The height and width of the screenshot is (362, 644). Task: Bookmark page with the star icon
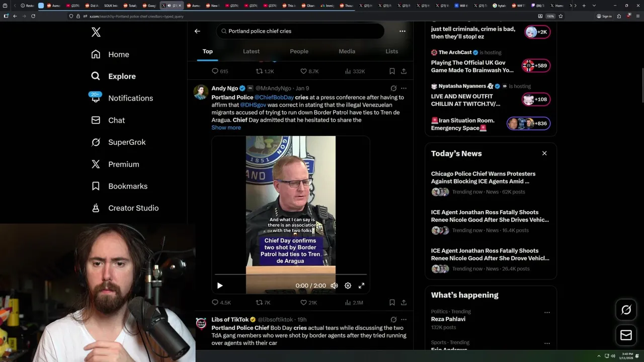pos(560,16)
